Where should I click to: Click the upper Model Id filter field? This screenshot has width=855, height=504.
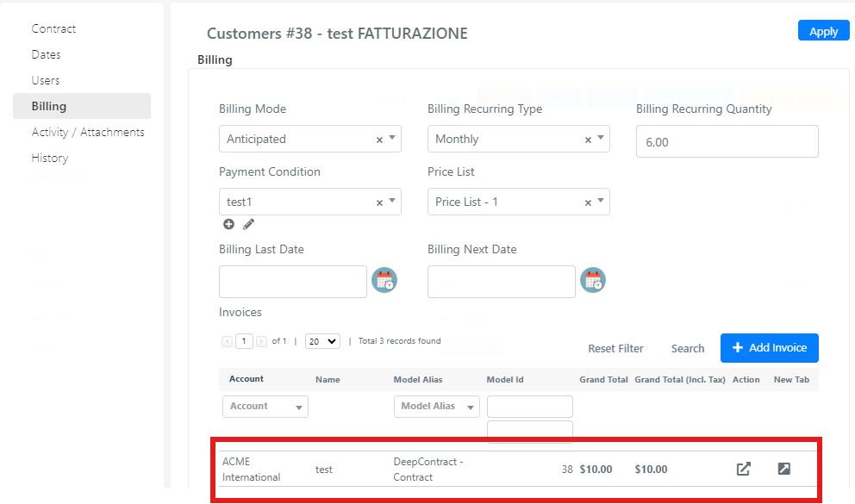pos(529,407)
